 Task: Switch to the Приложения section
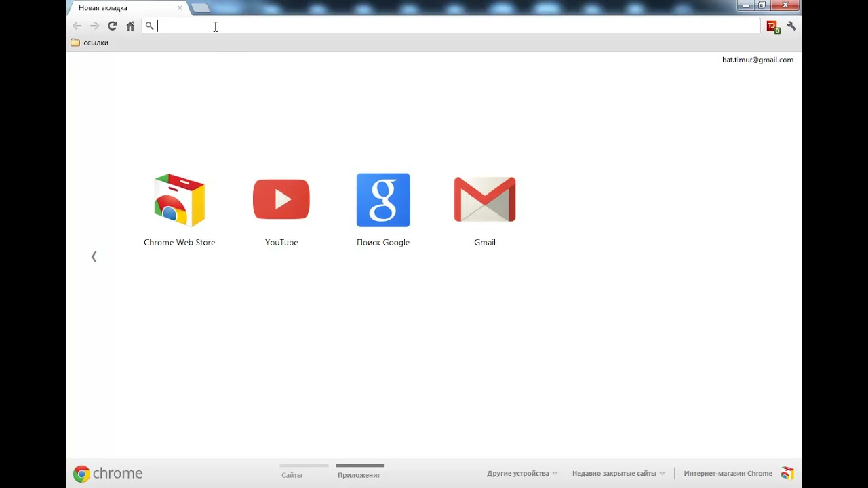[x=359, y=472]
